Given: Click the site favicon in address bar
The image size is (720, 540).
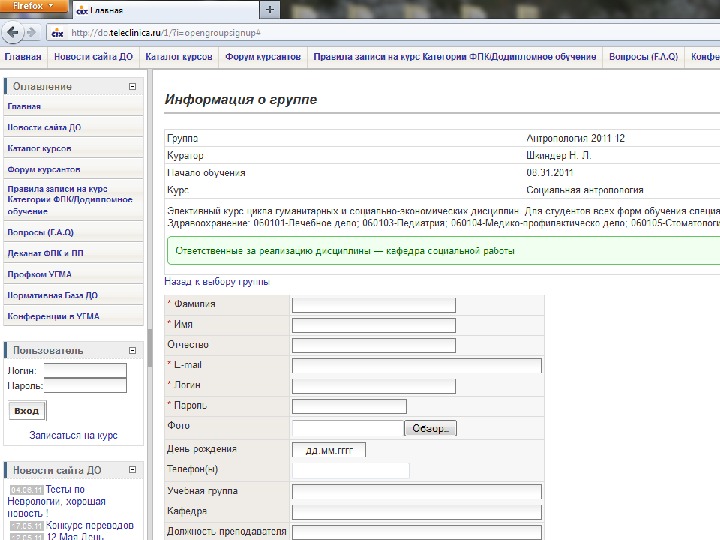Looking at the screenshot, I should (57, 33).
